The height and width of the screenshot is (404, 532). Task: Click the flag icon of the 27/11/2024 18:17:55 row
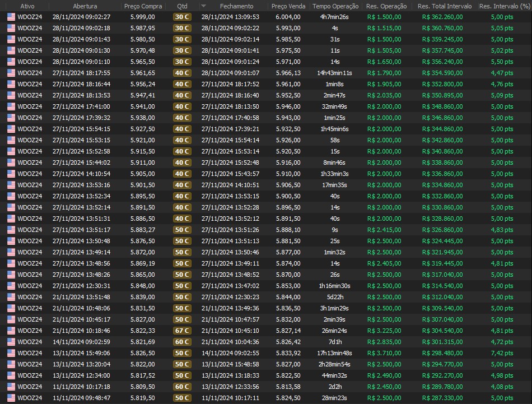tap(11, 73)
